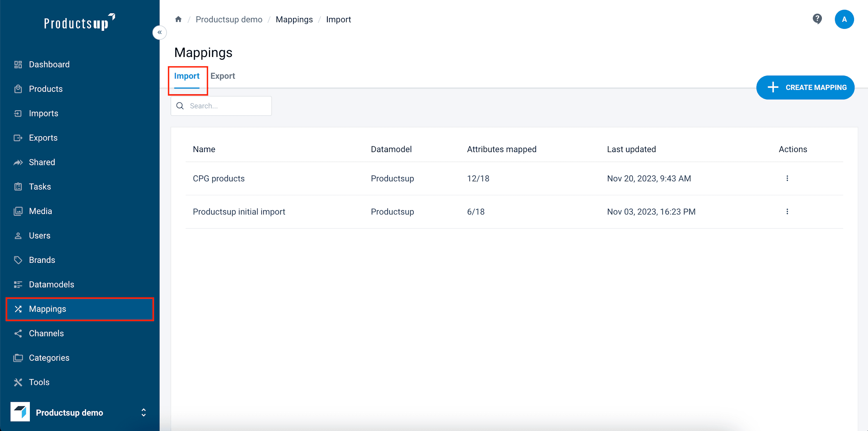Click the user avatar A icon
This screenshot has width=868, height=431.
[844, 19]
